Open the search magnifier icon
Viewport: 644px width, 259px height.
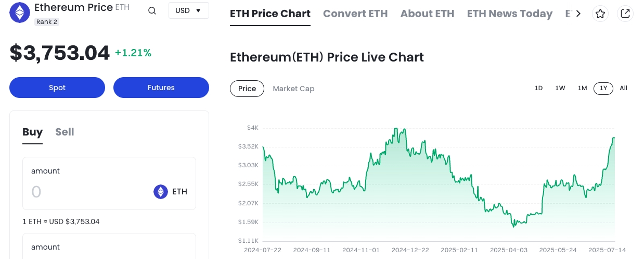152,11
